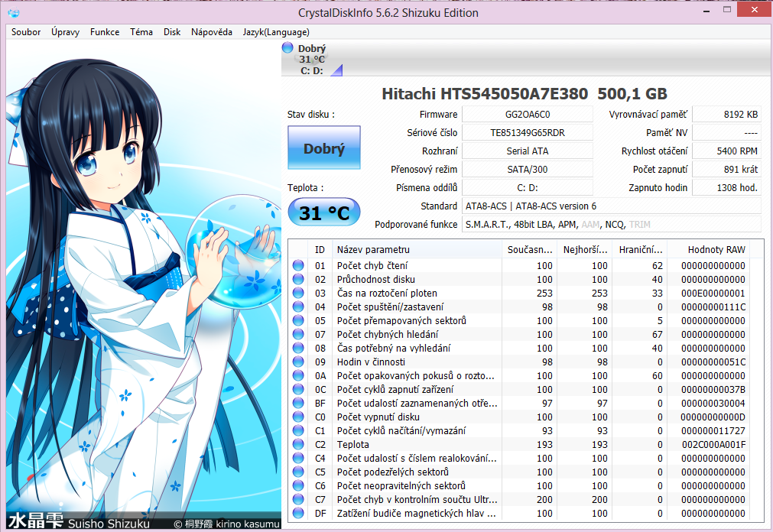Click RAW value 000E00000001 in row 03
This screenshot has height=532, width=773.
713,293
